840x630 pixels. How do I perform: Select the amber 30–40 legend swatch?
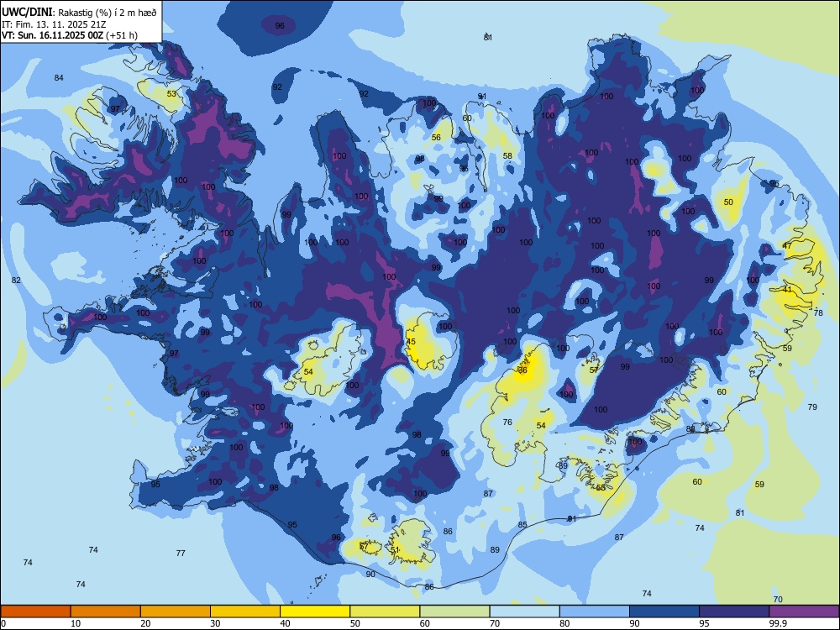(x=245, y=612)
